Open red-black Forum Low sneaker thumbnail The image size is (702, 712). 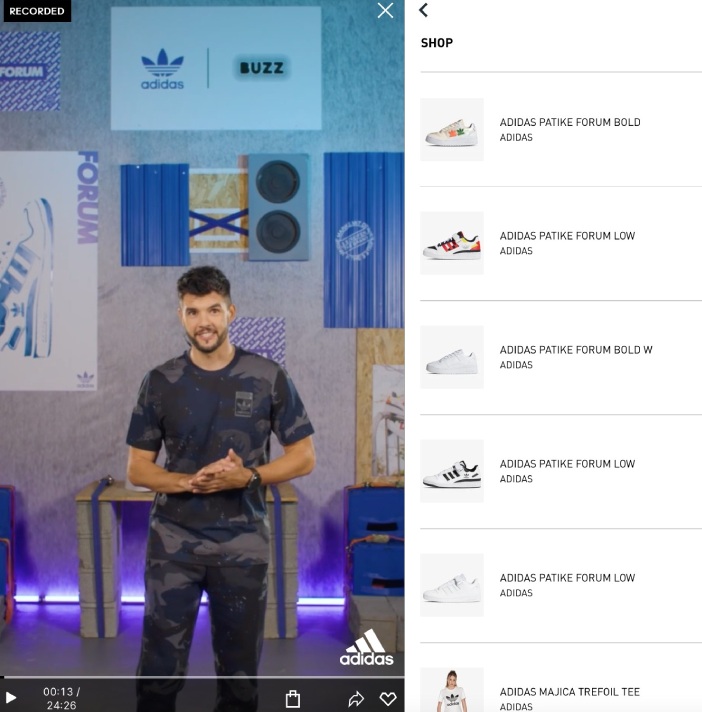452,243
